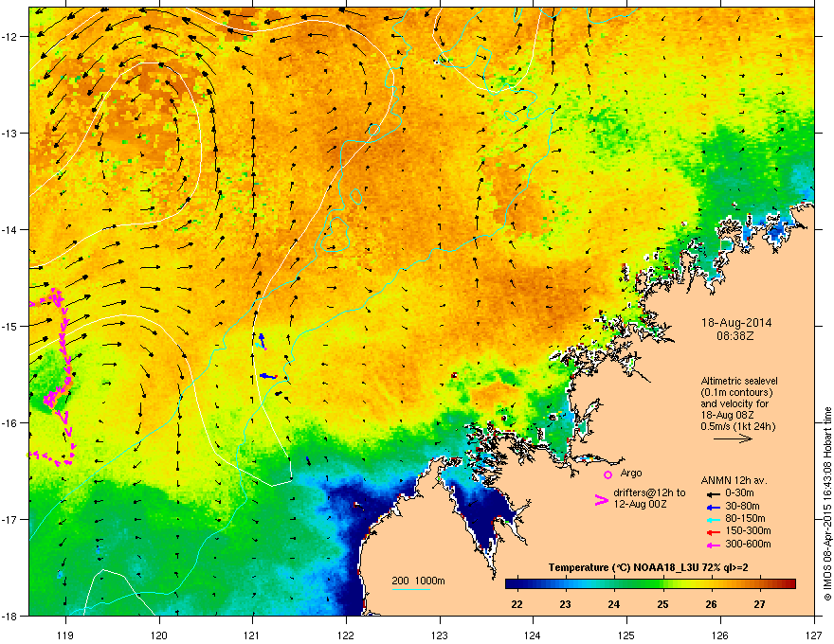Click the "0-30m" depth label
Image resolution: width=834 pixels, height=644 pixels.
[x=739, y=493]
